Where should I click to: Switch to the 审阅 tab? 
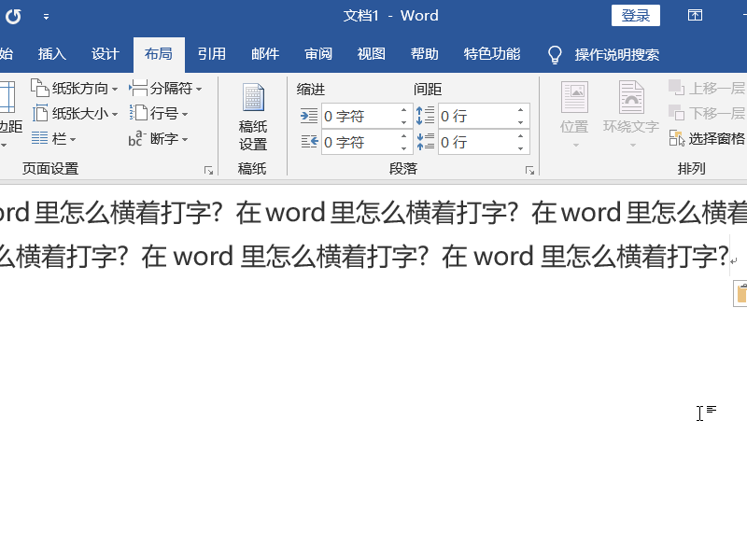point(317,53)
